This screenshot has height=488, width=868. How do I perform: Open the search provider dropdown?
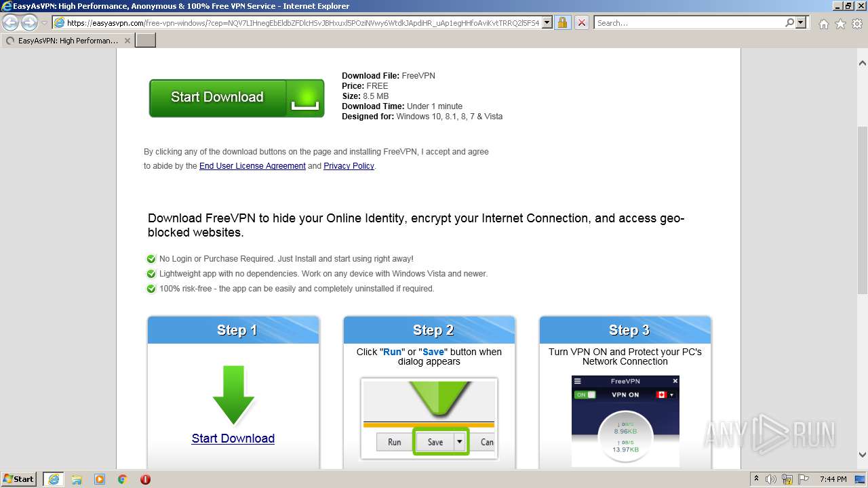point(801,22)
